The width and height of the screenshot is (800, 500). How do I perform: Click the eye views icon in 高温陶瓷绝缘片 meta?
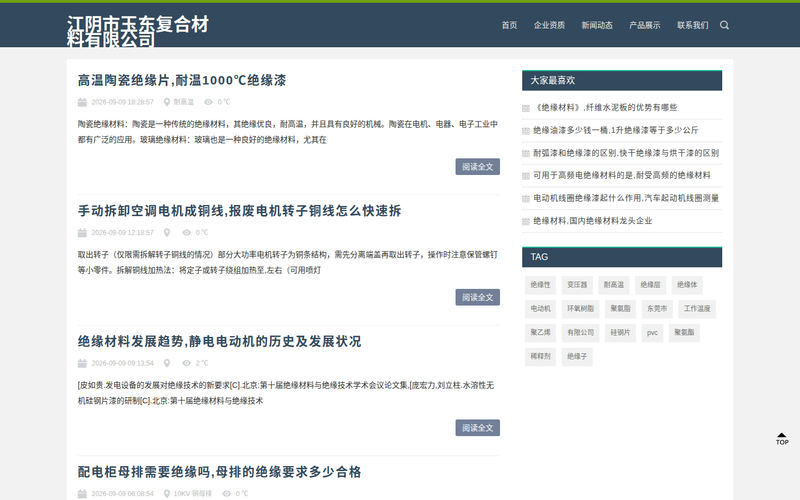coord(208,102)
